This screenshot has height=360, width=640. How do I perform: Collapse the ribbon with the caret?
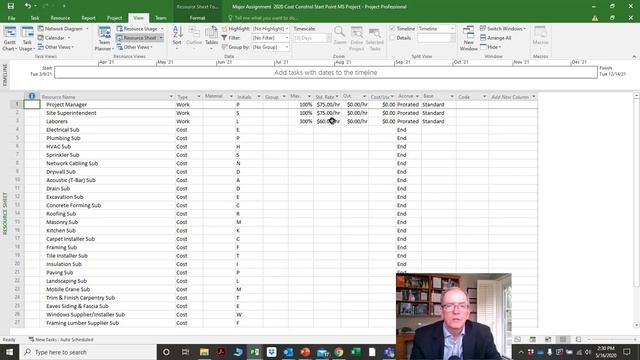tap(634, 56)
